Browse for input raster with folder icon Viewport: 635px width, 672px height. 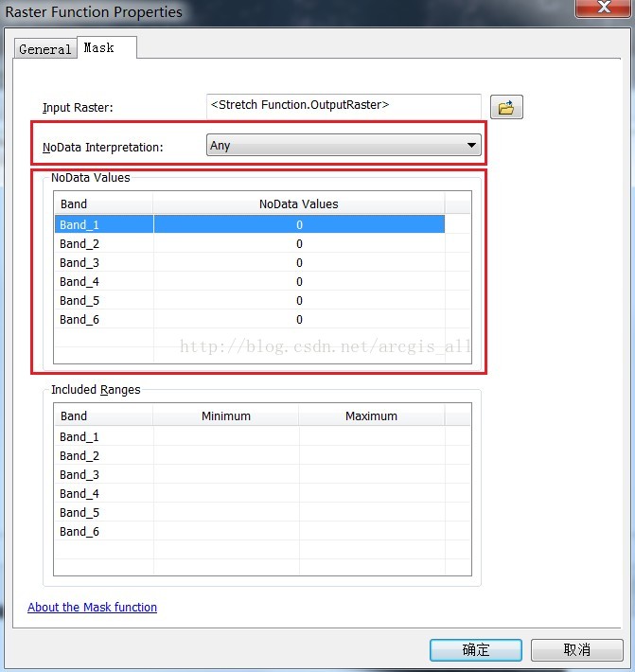(506, 107)
